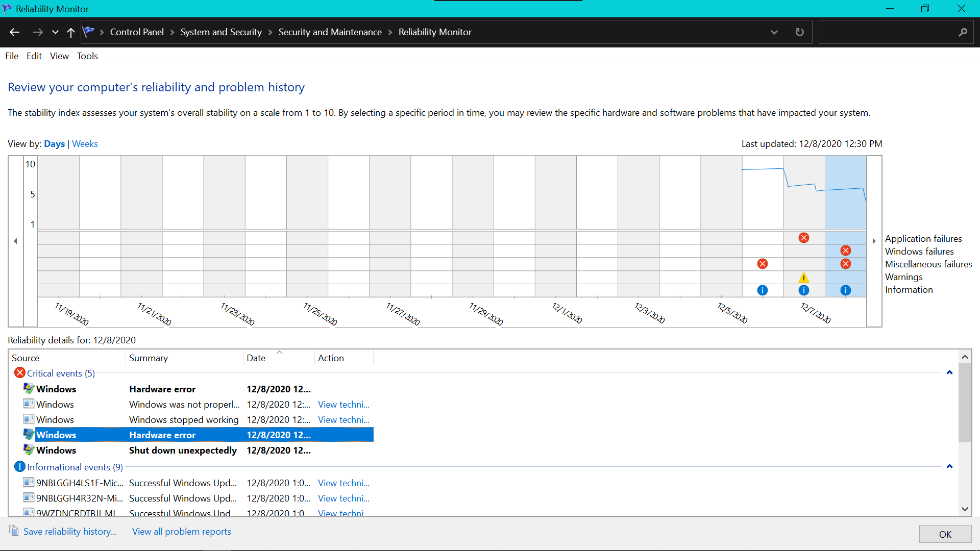
Task: Sort details by Source column
Action: tap(67, 358)
